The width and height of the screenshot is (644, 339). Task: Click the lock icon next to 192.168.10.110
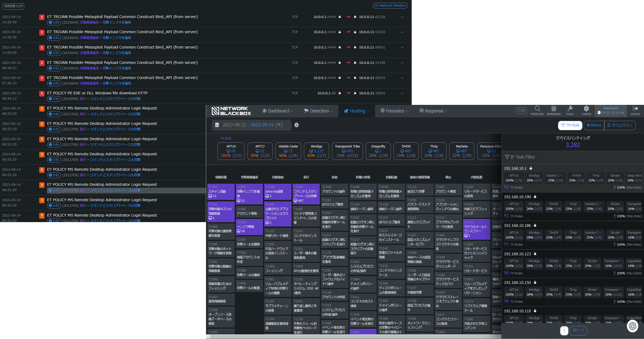click(535, 311)
